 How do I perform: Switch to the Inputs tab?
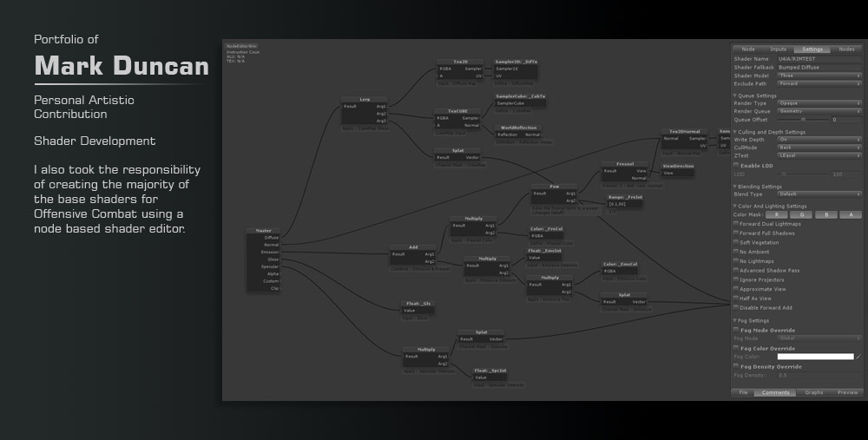click(x=778, y=49)
